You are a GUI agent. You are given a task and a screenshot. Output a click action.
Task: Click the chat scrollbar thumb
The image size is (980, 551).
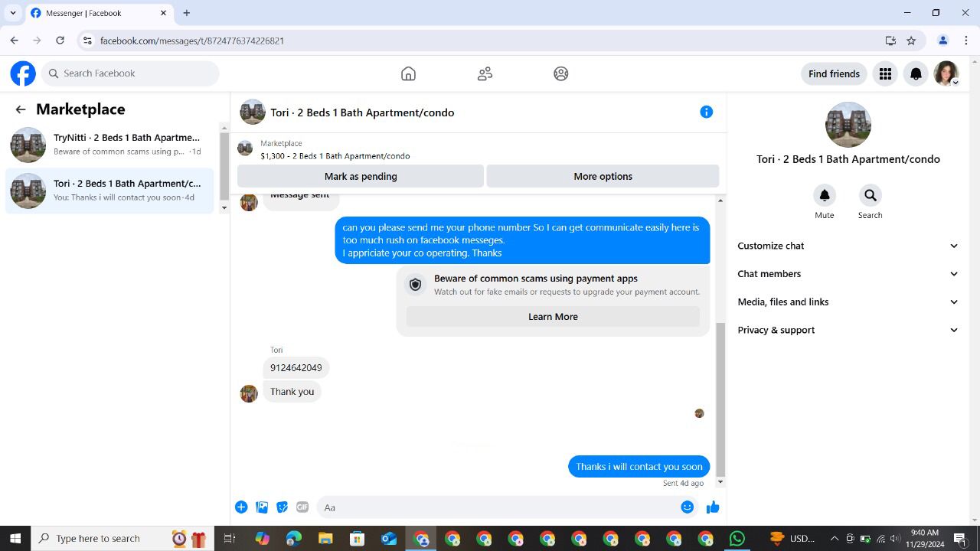click(x=720, y=398)
